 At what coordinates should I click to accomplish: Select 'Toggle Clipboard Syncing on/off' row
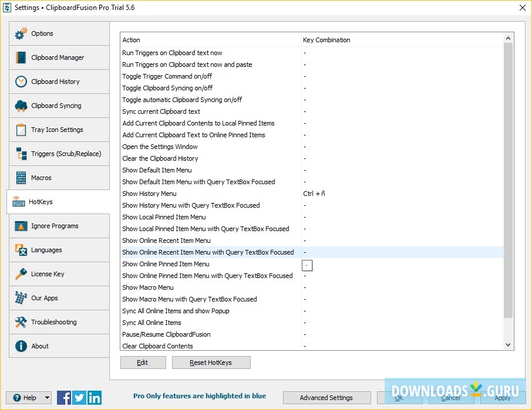pos(311,88)
